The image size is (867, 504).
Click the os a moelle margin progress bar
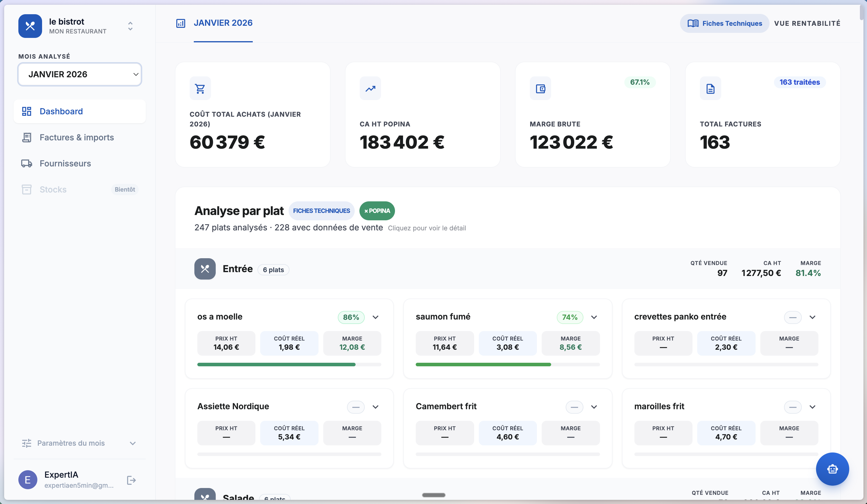[x=289, y=365]
